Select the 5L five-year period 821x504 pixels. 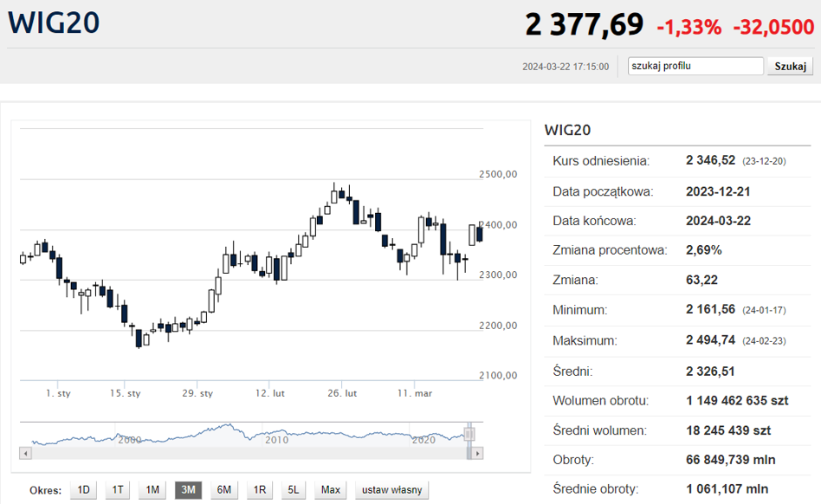(294, 490)
